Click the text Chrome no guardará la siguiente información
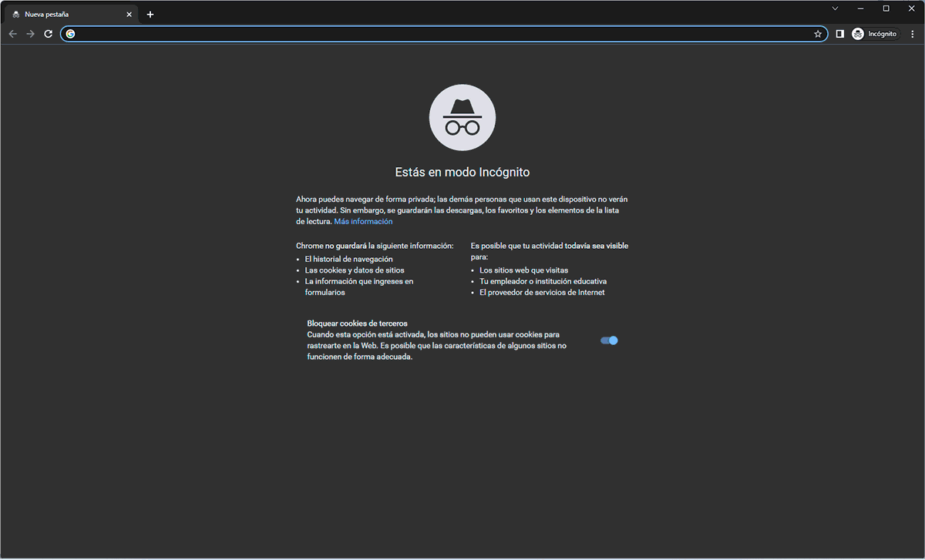Image resolution: width=925 pixels, height=560 pixels. click(375, 246)
